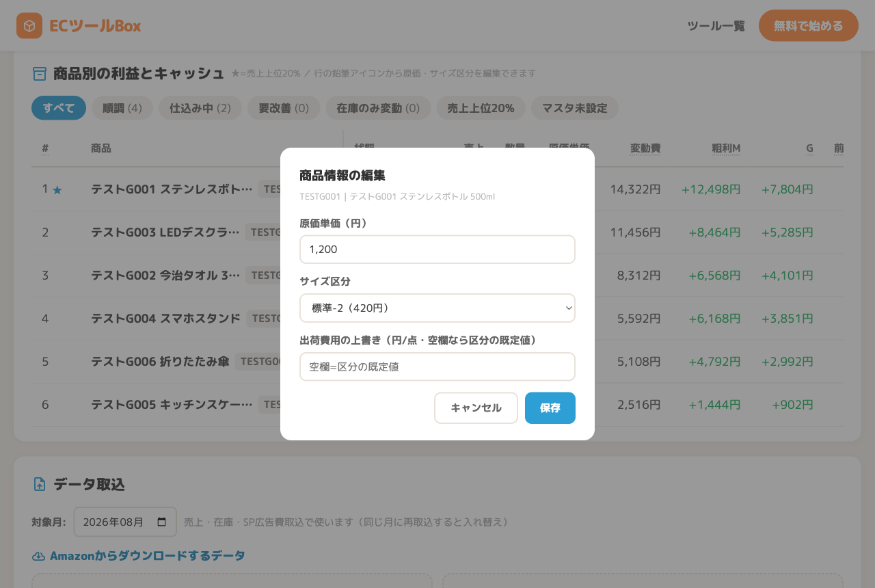Viewport: 875px width, 588px height.
Task: Click the +12,498円 gross profit cell
Action: click(x=711, y=189)
